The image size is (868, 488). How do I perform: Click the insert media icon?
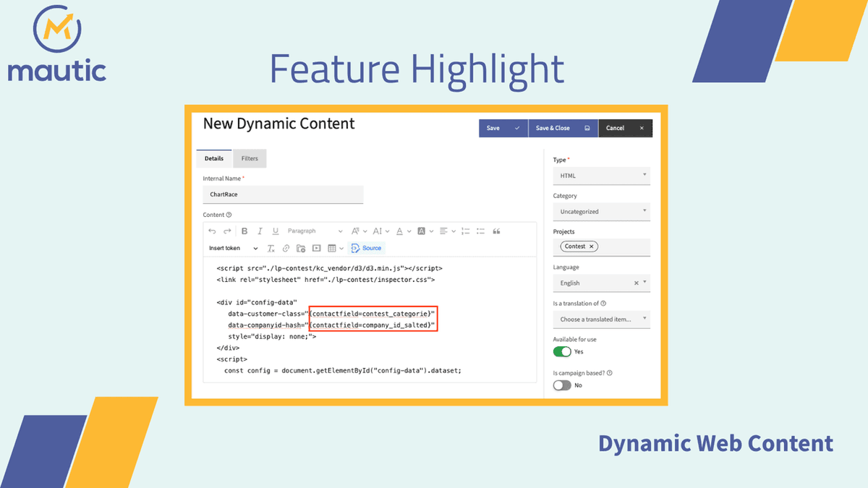coord(316,248)
